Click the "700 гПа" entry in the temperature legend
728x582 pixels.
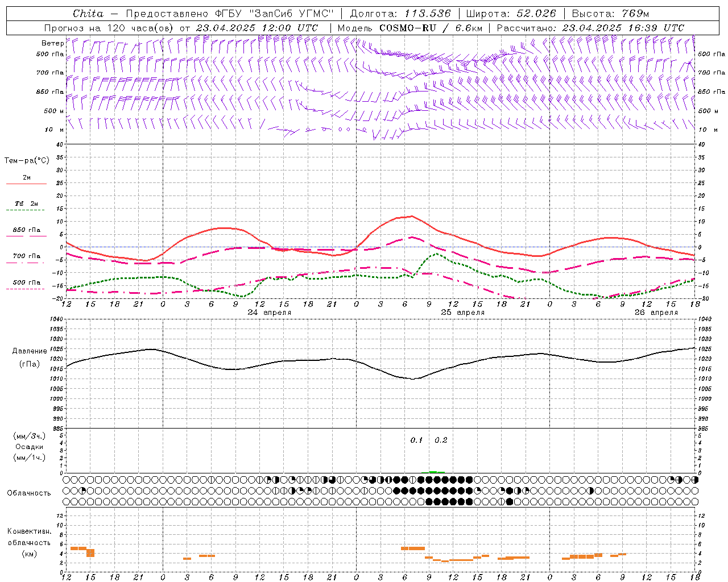(27, 256)
